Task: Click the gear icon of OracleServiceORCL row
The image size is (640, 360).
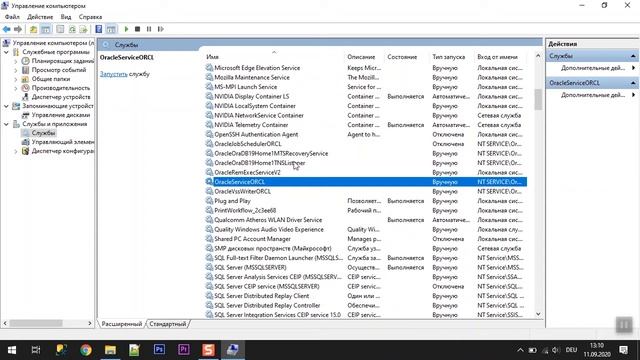Action: (x=209, y=182)
